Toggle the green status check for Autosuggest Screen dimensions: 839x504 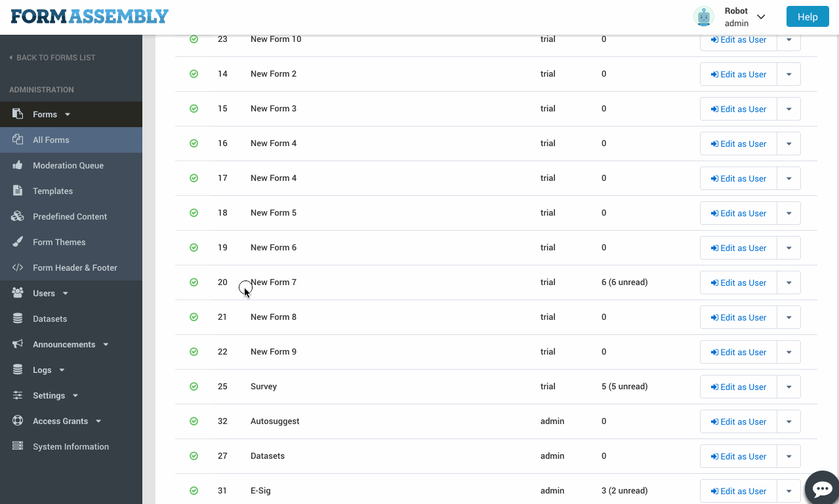tap(194, 421)
